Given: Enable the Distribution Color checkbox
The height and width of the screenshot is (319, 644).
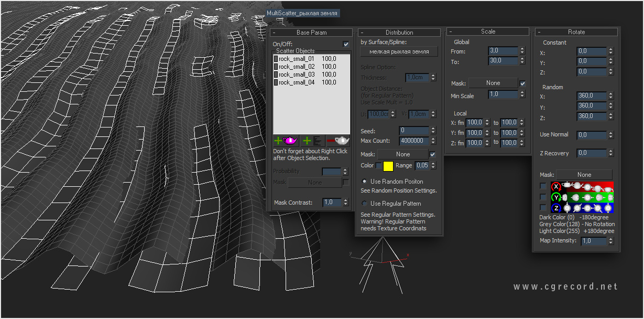Looking at the screenshot, I should click(x=379, y=166).
